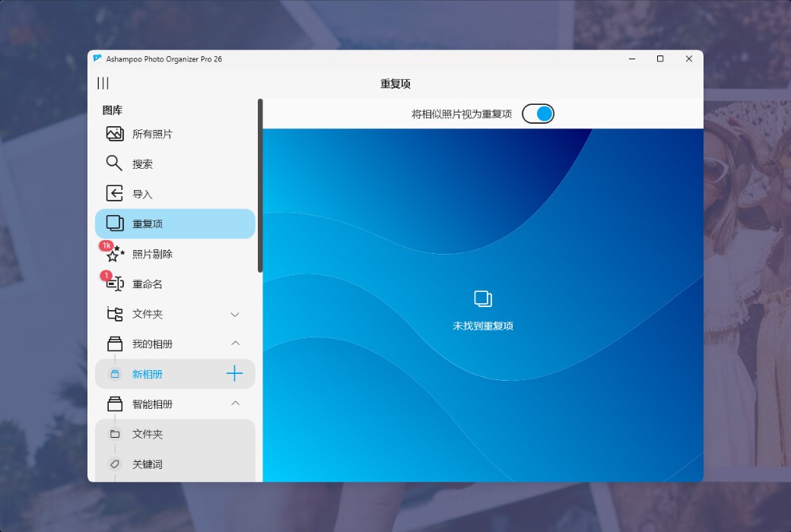791x532 pixels.
Task: Open the 图库 gallery section
Action: click(x=114, y=109)
